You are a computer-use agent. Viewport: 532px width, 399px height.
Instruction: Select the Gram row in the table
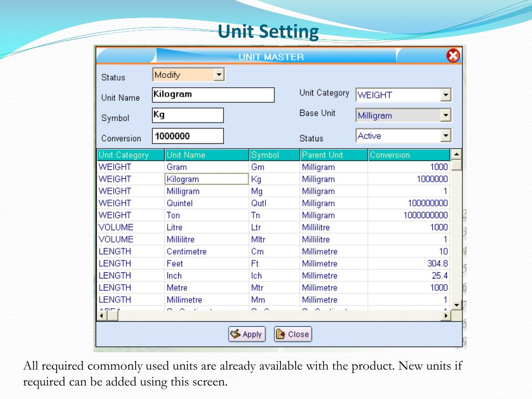273,167
